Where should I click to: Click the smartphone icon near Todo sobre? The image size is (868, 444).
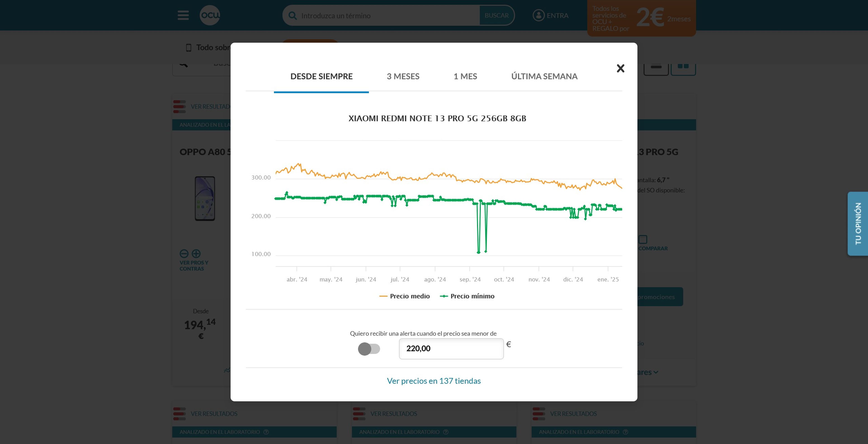[x=189, y=48]
